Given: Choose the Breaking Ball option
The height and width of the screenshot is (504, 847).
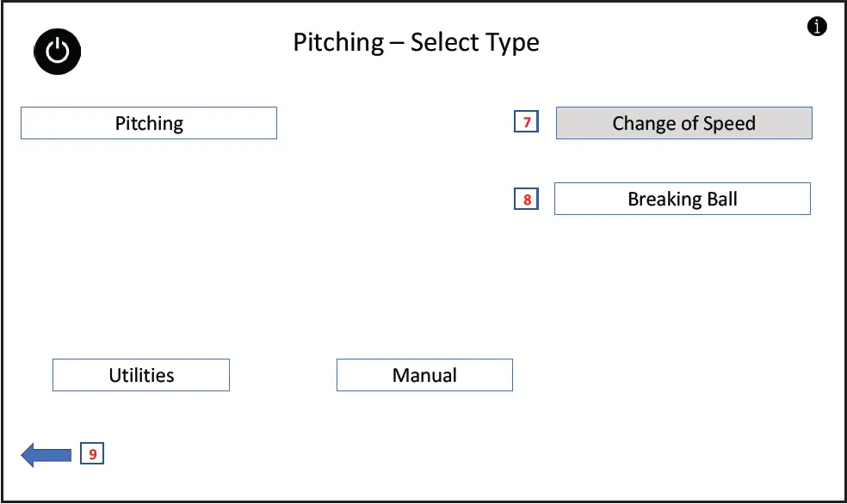Looking at the screenshot, I should tap(682, 199).
